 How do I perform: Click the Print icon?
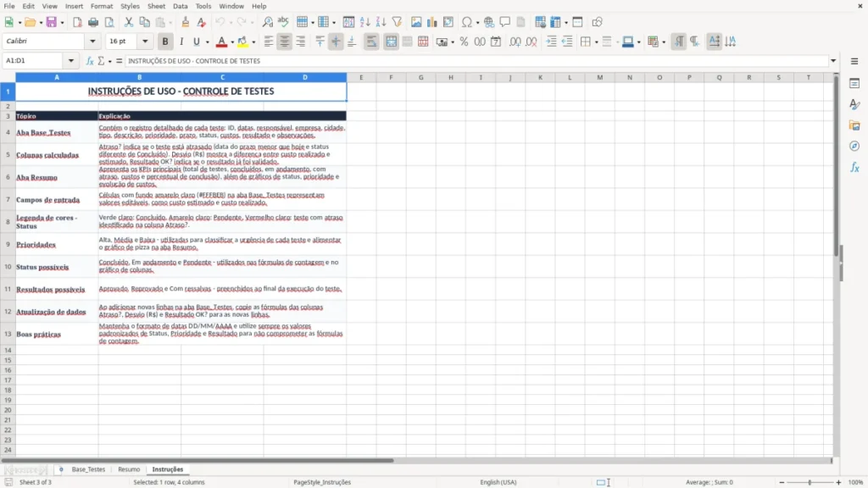93,22
